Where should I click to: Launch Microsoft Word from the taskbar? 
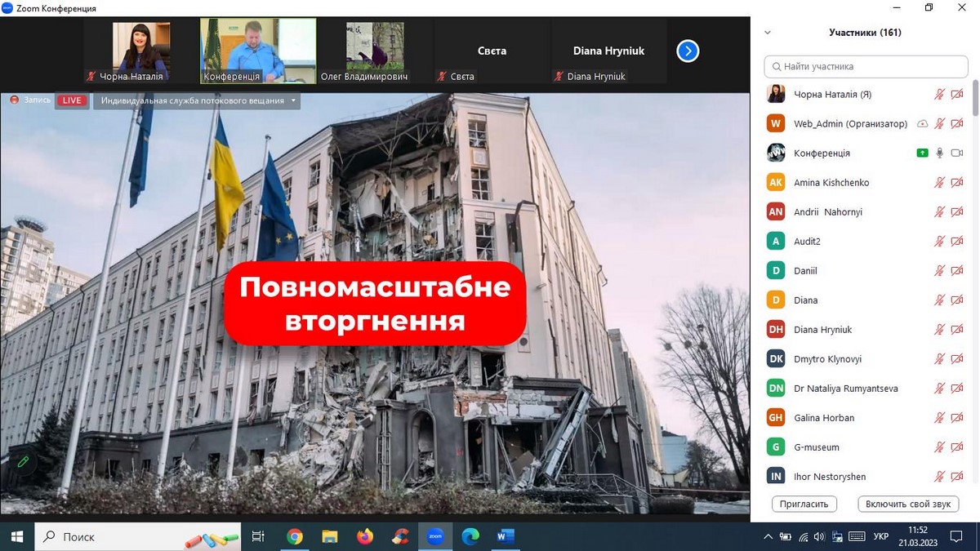505,536
